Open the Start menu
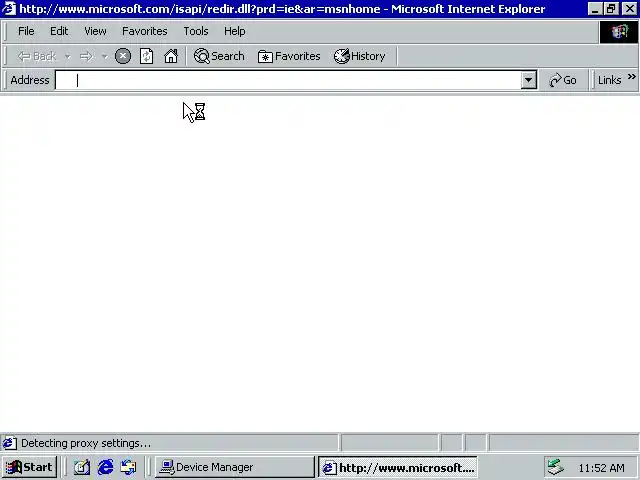The image size is (640, 480). click(x=29, y=467)
